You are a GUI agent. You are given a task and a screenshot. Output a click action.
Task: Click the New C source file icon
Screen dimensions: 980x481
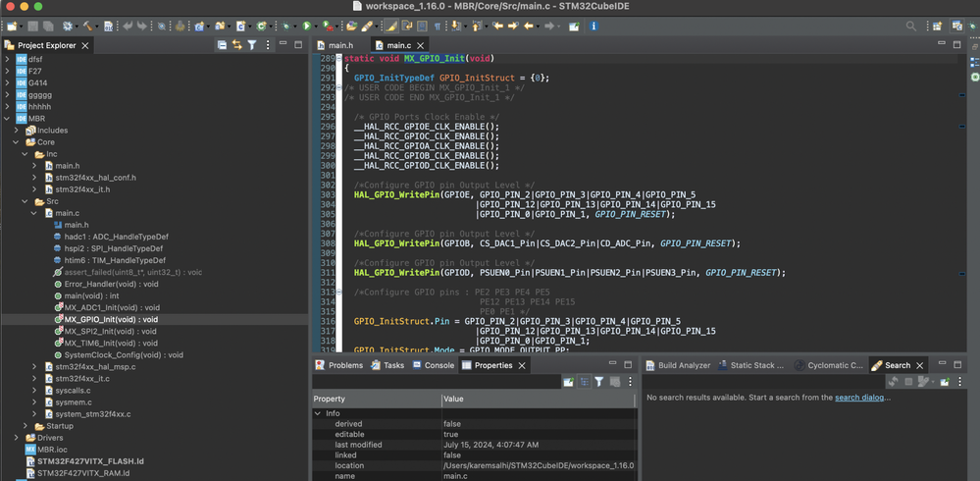[240, 27]
